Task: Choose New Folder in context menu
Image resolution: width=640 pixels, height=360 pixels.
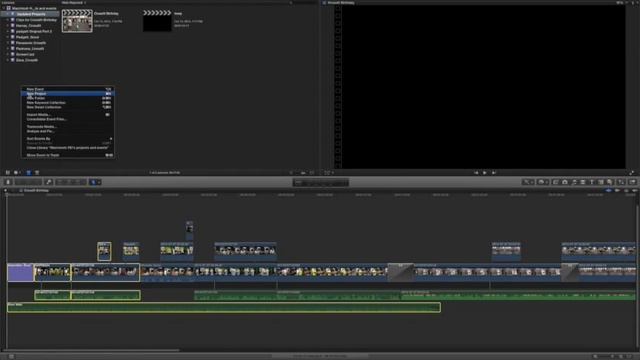Action: coord(68,98)
